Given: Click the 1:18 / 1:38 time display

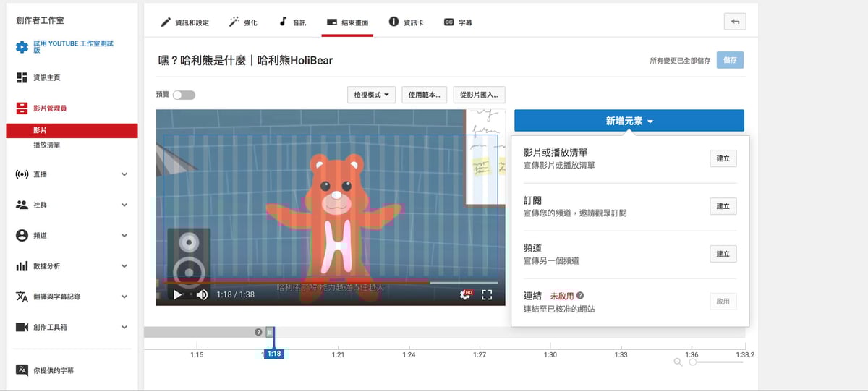Looking at the screenshot, I should pyautogui.click(x=236, y=294).
